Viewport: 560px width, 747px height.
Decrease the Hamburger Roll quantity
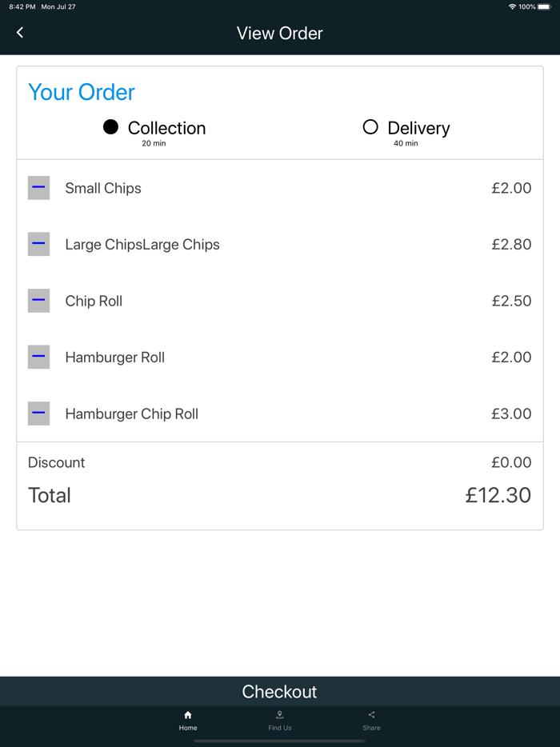(x=38, y=357)
